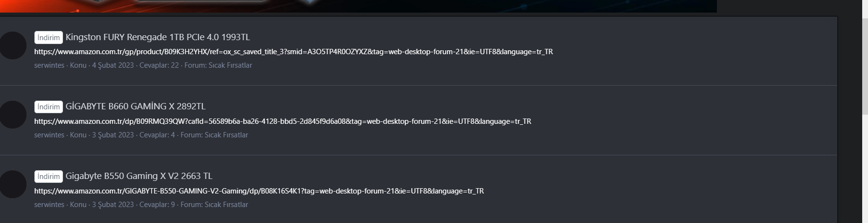The width and height of the screenshot is (868, 223).
Task: Open the Kingston FURY Renegade 1TB thread title
Action: pyautogui.click(x=157, y=37)
